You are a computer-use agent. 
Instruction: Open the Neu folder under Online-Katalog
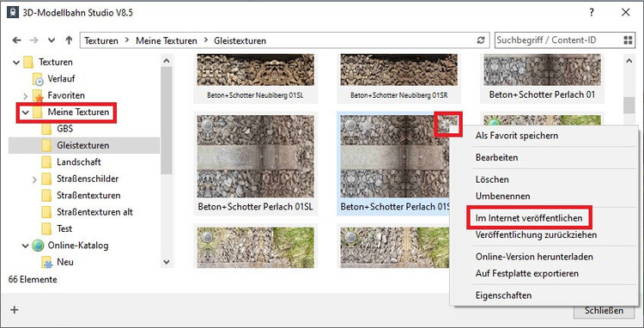click(x=65, y=262)
